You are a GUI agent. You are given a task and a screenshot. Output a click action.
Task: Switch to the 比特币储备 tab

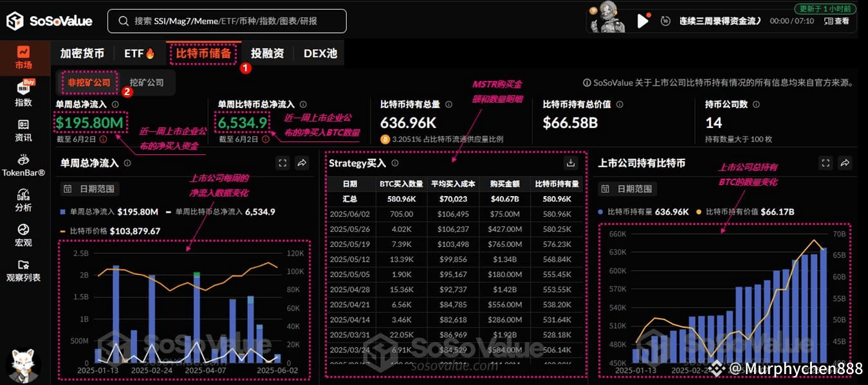pos(203,53)
